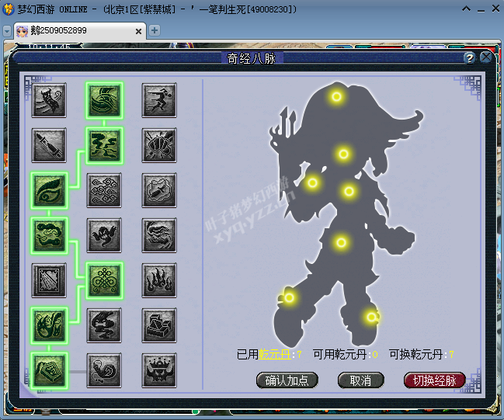This screenshot has width=504, height=420.
Task: Select the grey serpent smoke skill icon
Action: click(x=104, y=325)
